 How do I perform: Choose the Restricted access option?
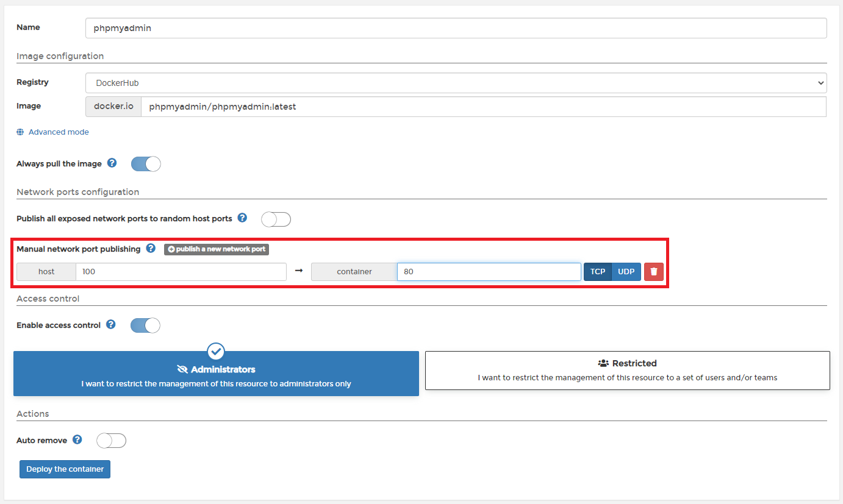(x=627, y=371)
